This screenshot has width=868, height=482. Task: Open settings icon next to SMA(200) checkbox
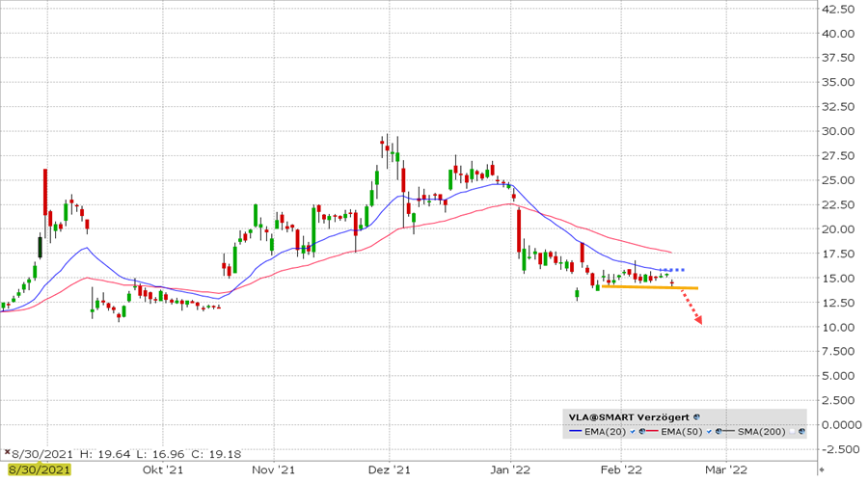(x=801, y=431)
